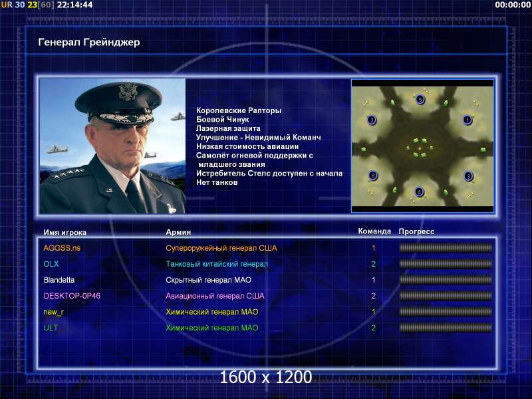Screen dimensions: 532x399
Task: Click the loading progress bar for OLX
Action: click(446, 264)
